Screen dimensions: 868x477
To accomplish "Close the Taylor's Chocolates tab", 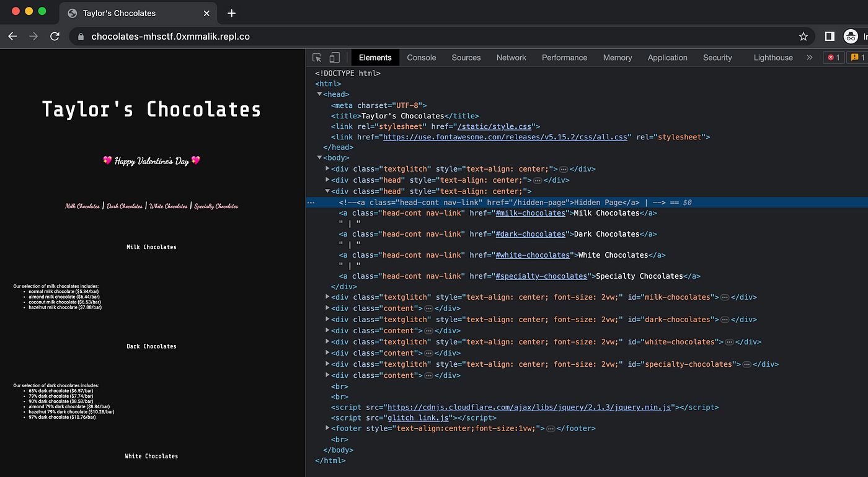I will (207, 13).
